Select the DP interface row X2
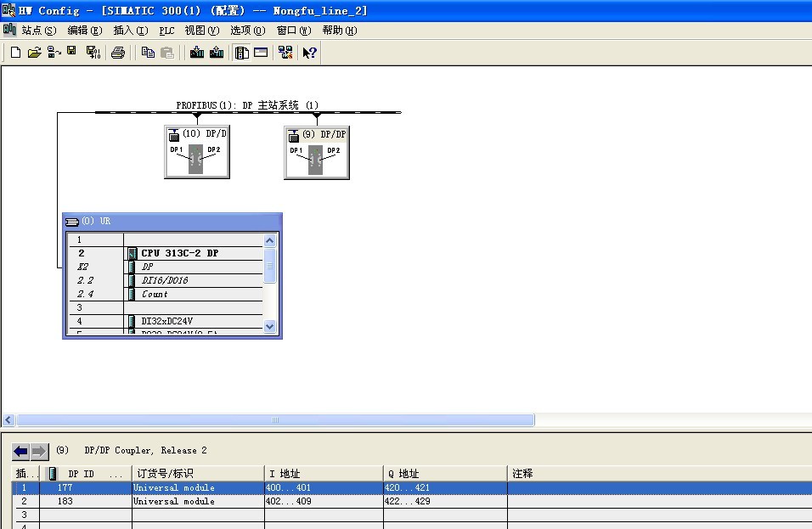Image resolution: width=812 pixels, height=529 pixels. (x=166, y=267)
